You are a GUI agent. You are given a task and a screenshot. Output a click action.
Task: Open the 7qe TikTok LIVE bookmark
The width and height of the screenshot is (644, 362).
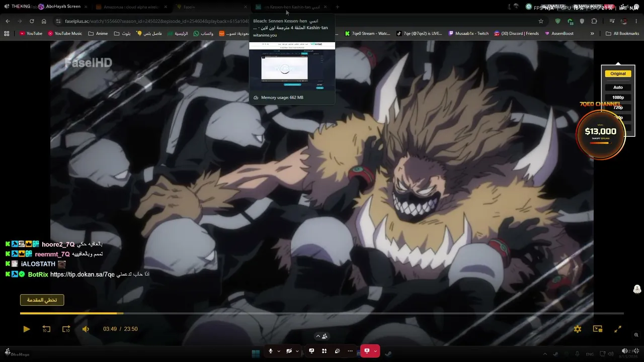420,34
